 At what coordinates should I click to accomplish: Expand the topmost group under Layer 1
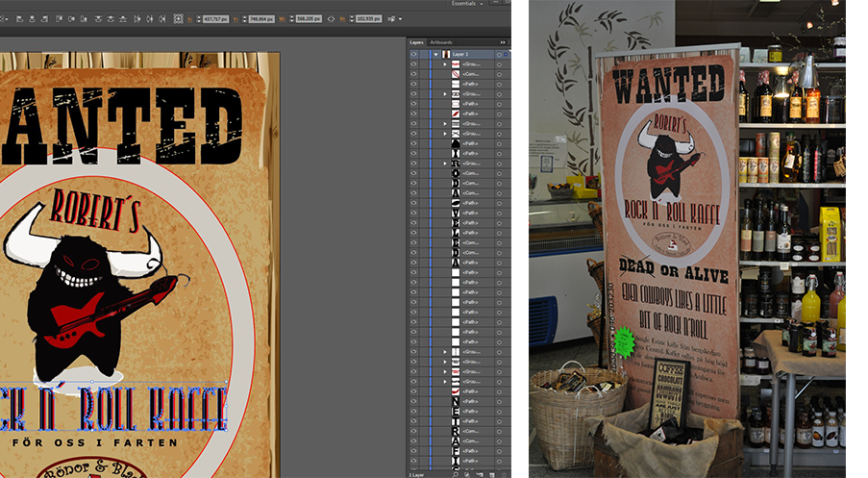coord(444,64)
